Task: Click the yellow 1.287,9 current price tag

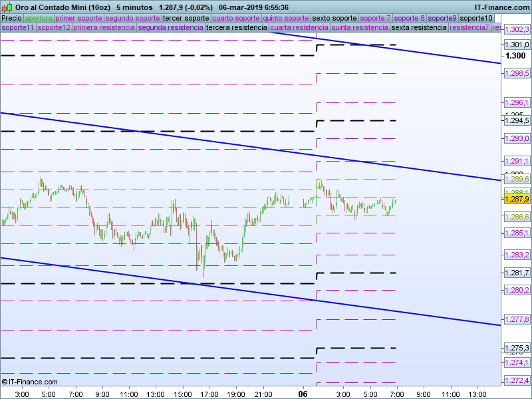Action: point(517,199)
